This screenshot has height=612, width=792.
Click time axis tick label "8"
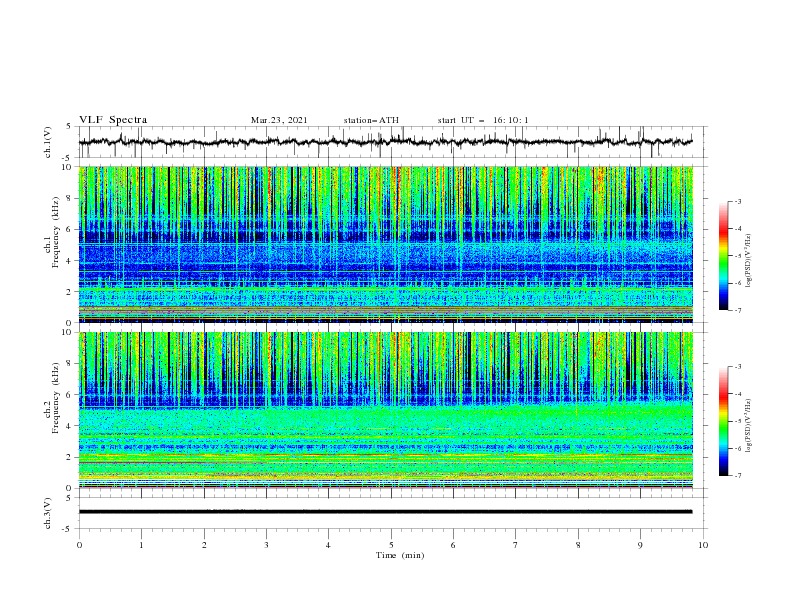(x=578, y=545)
